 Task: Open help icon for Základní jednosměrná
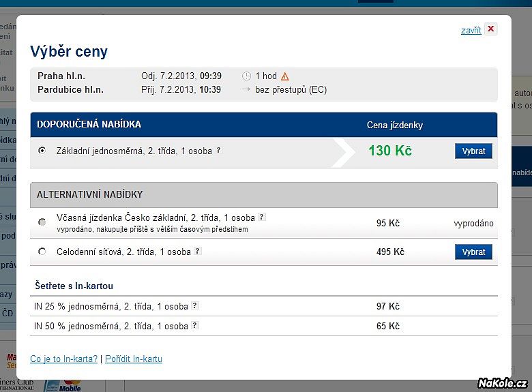tap(219, 150)
